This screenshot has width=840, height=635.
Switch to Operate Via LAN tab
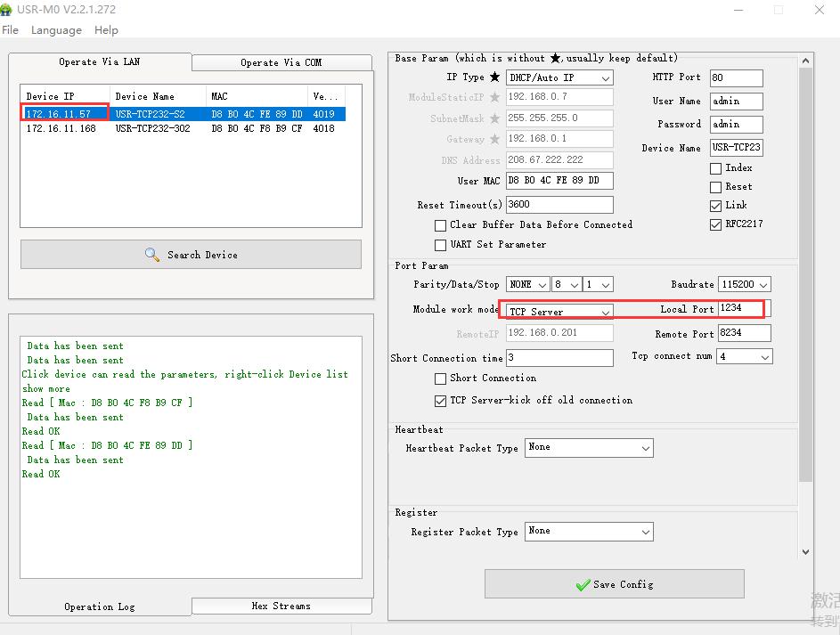coord(100,61)
